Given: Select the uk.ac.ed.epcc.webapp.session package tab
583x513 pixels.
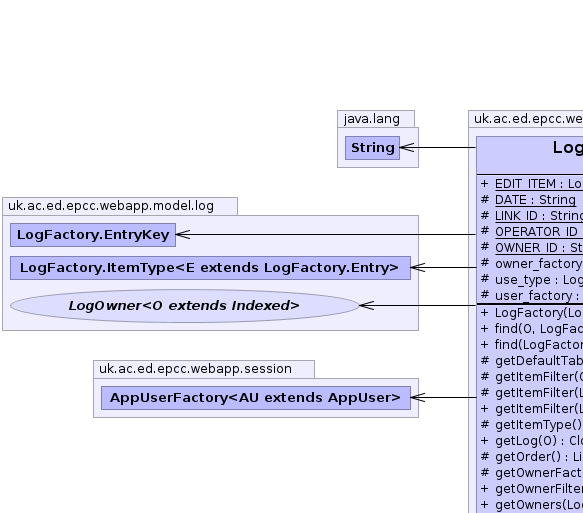Looking at the screenshot, I should [x=204, y=369].
